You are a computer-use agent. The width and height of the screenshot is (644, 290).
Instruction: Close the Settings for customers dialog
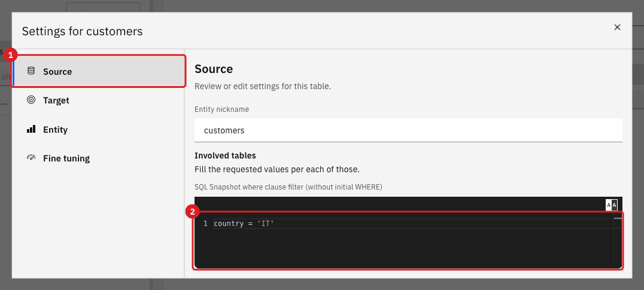[617, 28]
